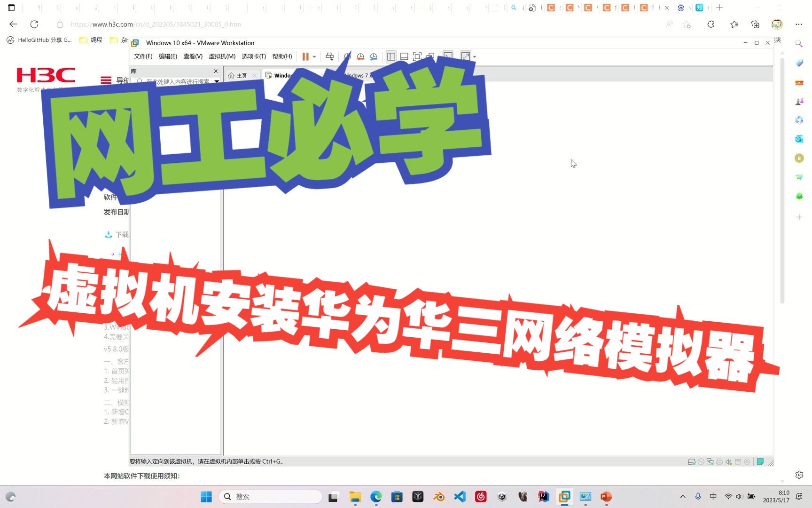Open the Edge sidebar search icon
812x508 pixels.
coord(799,44)
